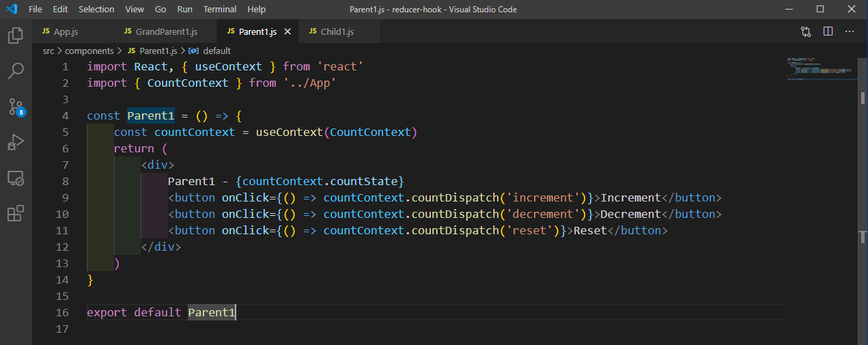The height and width of the screenshot is (345, 868).
Task: Click the 'react' string on line 1
Action: (339, 66)
